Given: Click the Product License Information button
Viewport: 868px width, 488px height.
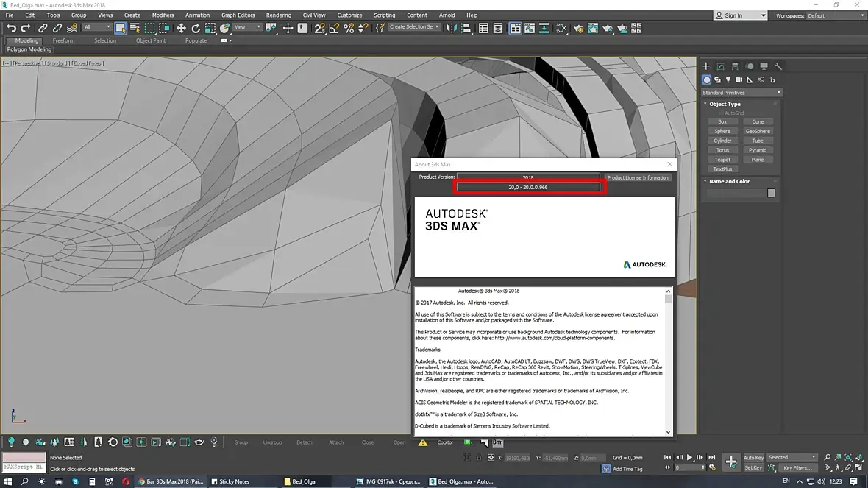Looking at the screenshot, I should coord(637,177).
